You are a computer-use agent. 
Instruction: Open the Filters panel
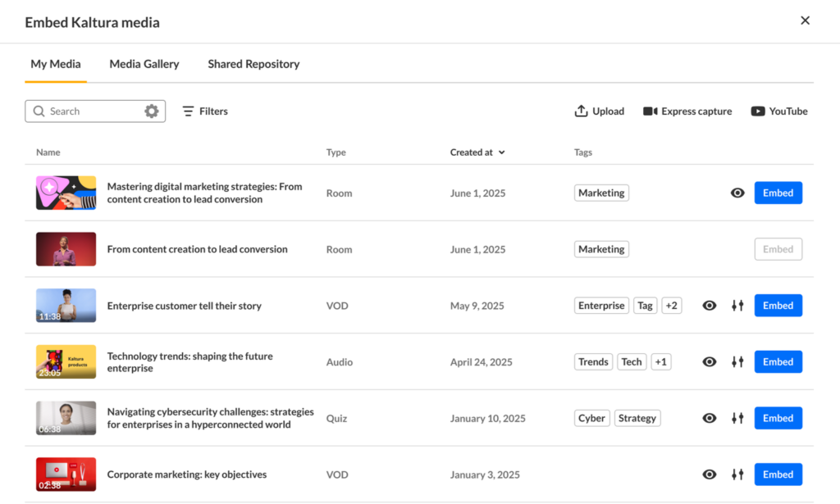point(205,111)
